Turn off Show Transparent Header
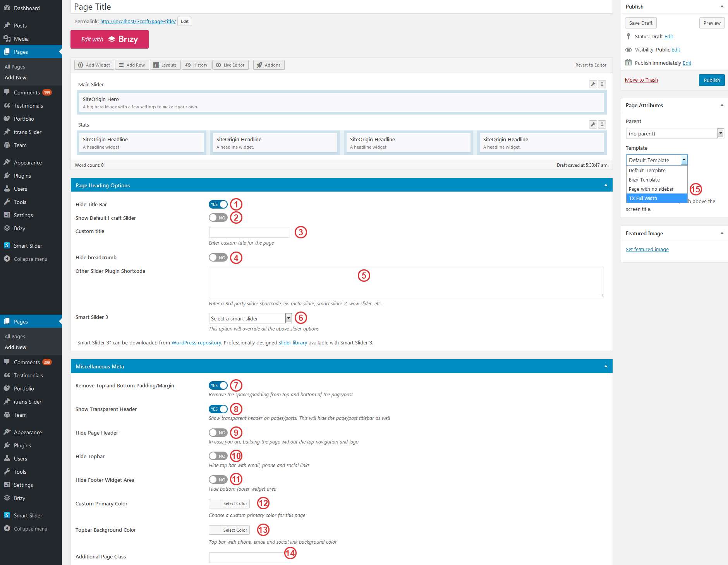This screenshot has height=565, width=728. coord(218,409)
